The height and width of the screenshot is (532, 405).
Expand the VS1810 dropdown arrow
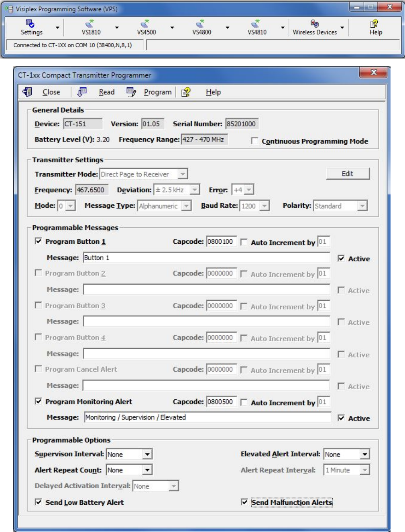117,28
